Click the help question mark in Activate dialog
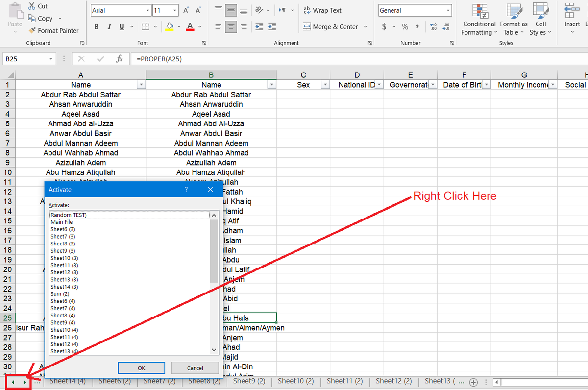The image size is (588, 390). pyautogui.click(x=186, y=189)
